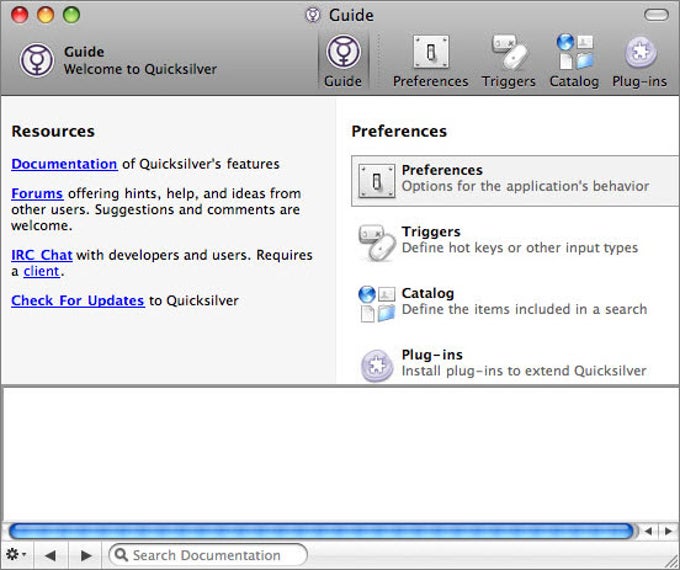Viewport: 680px width, 570px height.
Task: Click the magnifying glass in the search field
Action: tap(121, 554)
